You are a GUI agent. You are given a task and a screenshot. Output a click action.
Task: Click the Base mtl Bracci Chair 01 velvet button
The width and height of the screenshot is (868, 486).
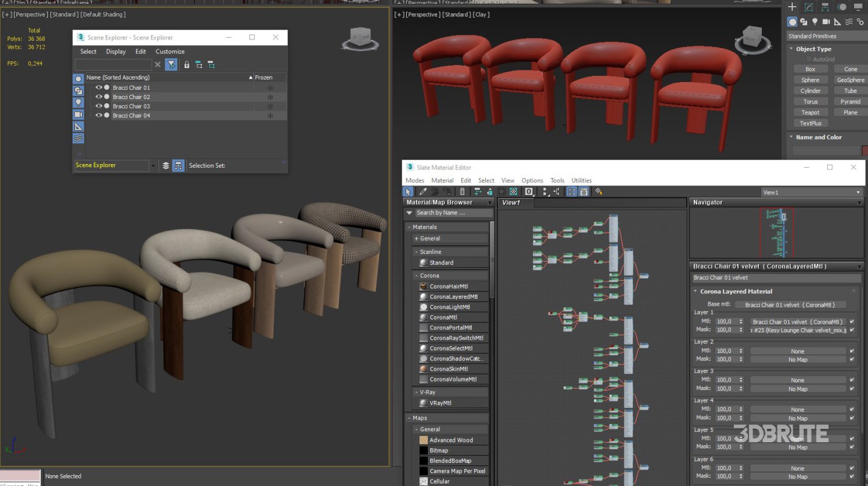(x=790, y=304)
